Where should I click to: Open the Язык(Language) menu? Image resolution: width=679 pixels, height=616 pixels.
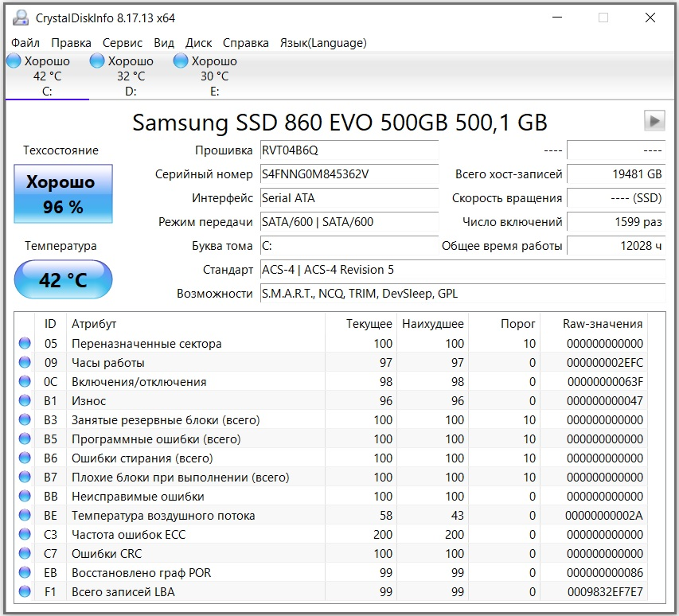pos(323,43)
